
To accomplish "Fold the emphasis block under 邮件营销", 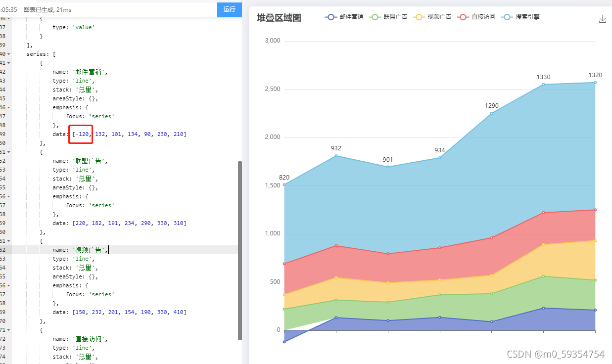I will pos(9,107).
